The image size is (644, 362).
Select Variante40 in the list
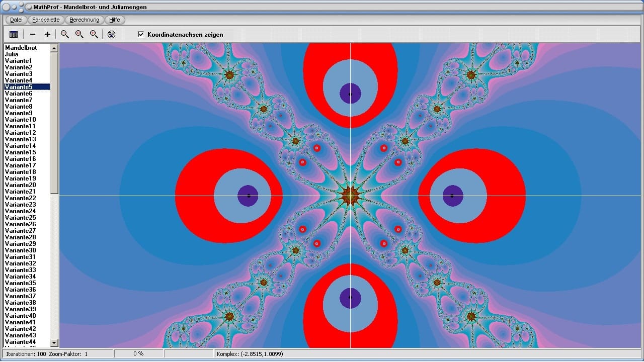[20, 316]
